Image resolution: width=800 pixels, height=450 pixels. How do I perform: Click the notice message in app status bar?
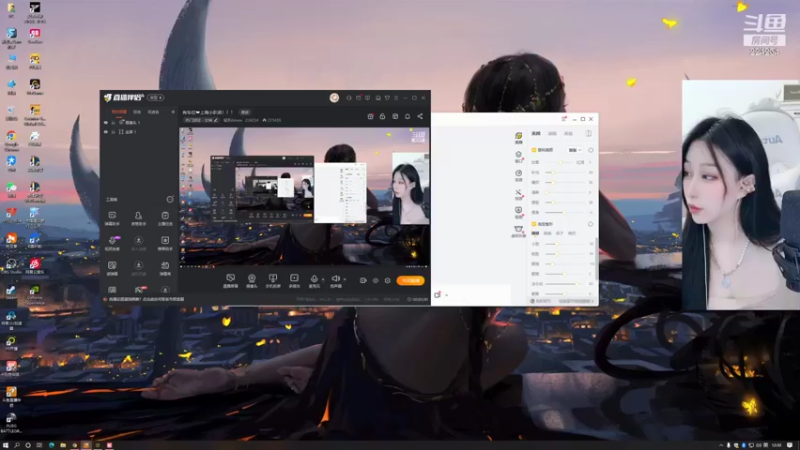point(147,299)
